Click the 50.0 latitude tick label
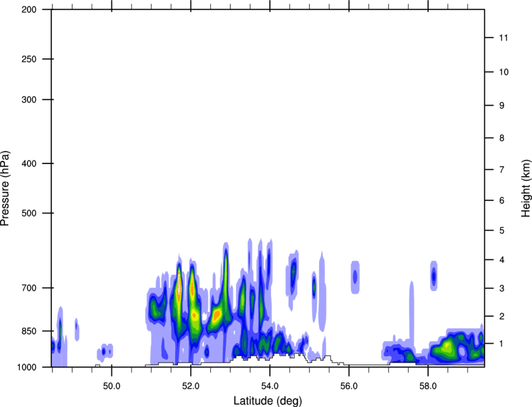The image size is (532, 407). [111, 386]
